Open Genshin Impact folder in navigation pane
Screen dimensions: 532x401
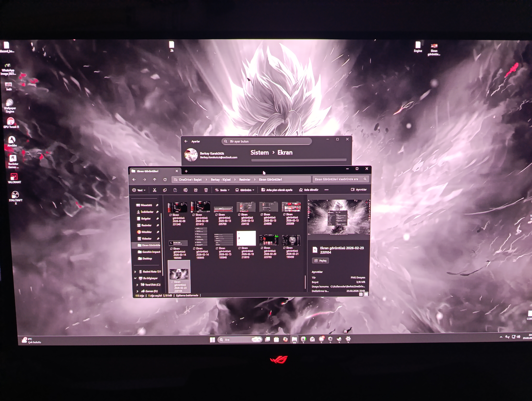[x=149, y=252]
